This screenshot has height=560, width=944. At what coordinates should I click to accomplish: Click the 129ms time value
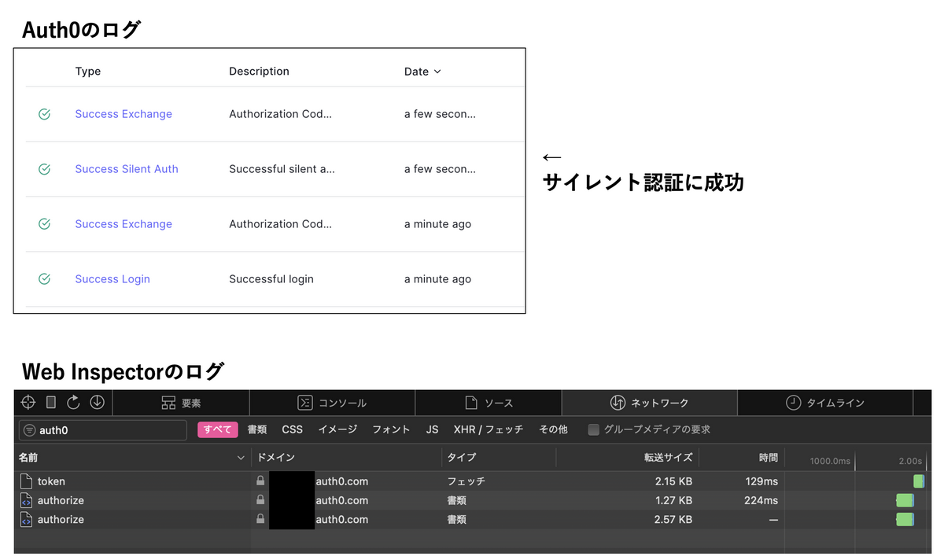[761, 481]
